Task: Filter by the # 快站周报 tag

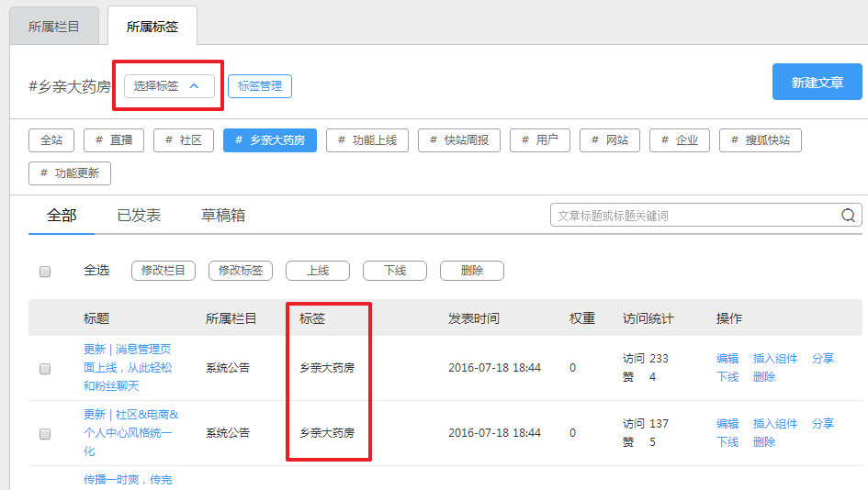Action: point(459,139)
